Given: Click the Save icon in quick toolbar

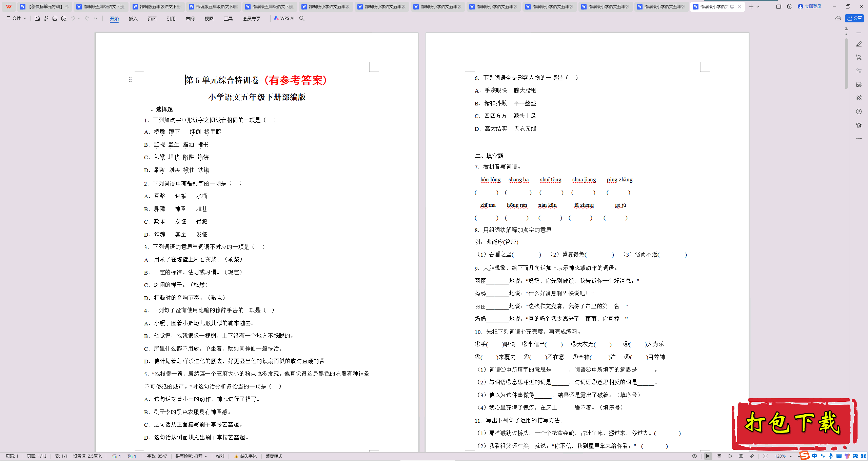Looking at the screenshot, I should (x=37, y=18).
